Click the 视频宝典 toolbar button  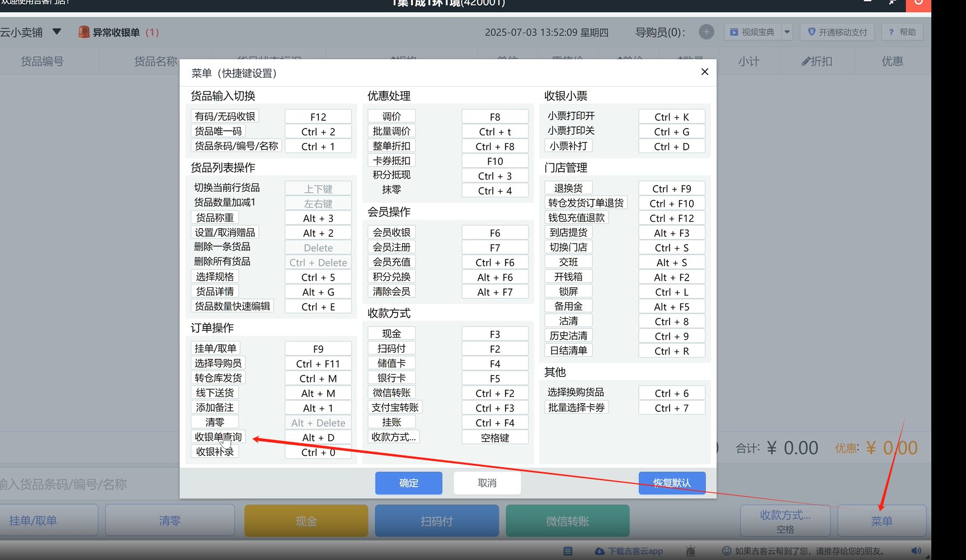pos(752,32)
